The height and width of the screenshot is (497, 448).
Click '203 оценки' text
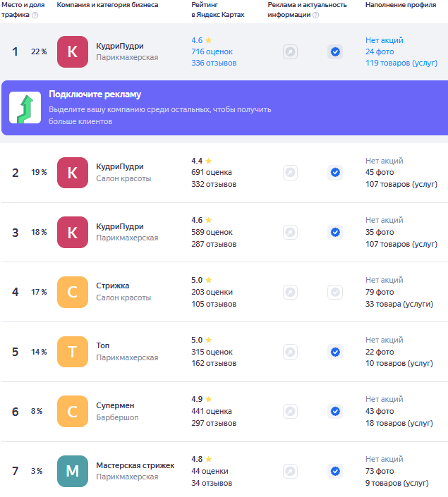[212, 293]
